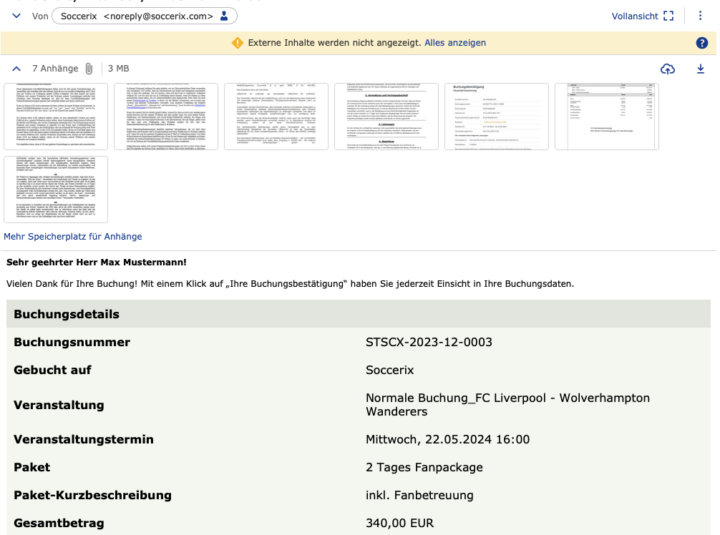Image resolution: width=720 pixels, height=535 pixels.
Task: Click the Veranstaltung label
Action: pos(59,405)
